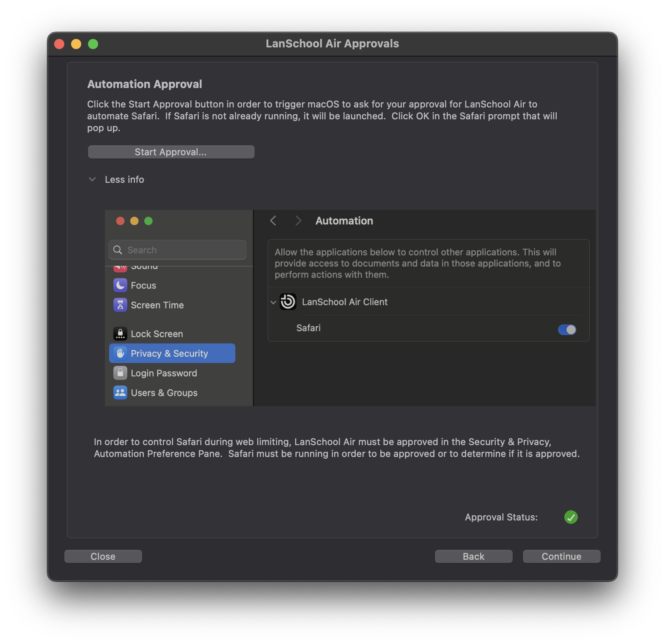Toggle the Safari automation switch
This screenshot has height=644, width=665.
(567, 330)
